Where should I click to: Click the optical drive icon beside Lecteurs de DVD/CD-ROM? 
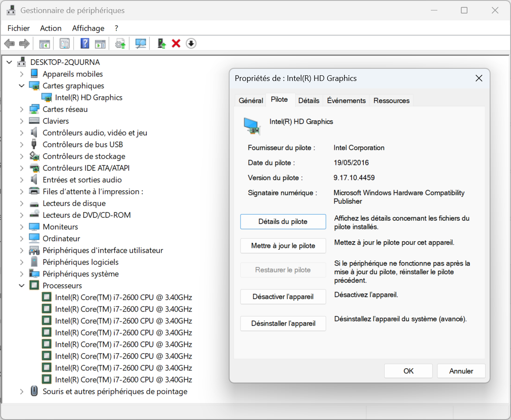(x=34, y=215)
